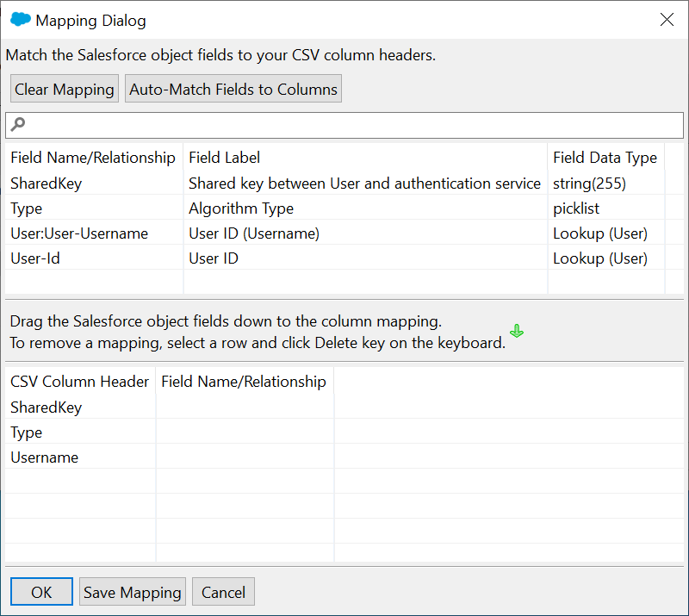Click the OK button
Screen dimensions: 689x616
[41, 592]
